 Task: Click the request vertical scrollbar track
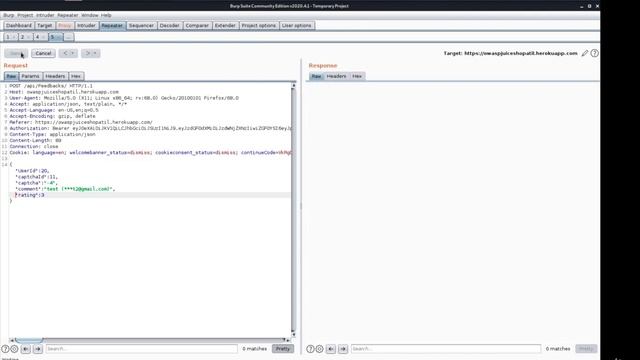[x=293, y=210]
